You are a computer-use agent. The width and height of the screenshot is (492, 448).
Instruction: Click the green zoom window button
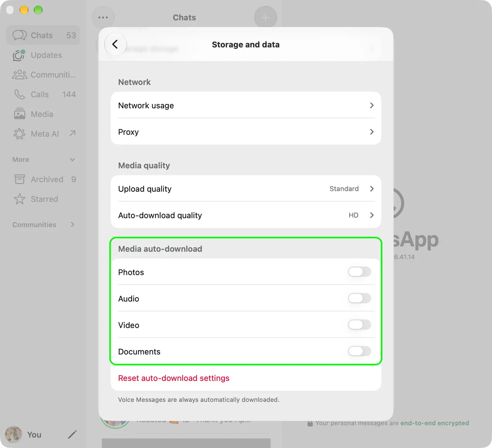pos(38,10)
